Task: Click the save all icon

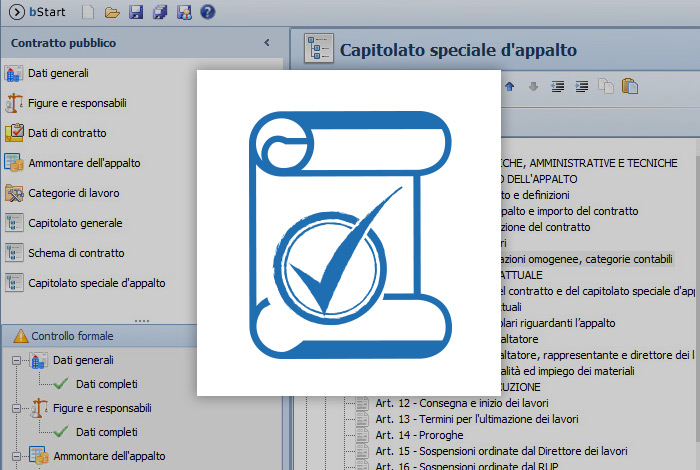Action: pos(160,13)
